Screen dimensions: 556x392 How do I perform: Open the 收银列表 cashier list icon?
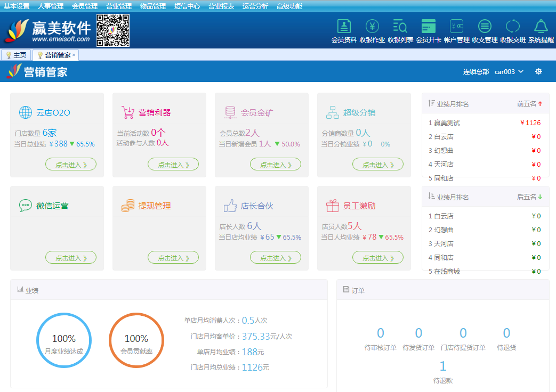pos(400,27)
